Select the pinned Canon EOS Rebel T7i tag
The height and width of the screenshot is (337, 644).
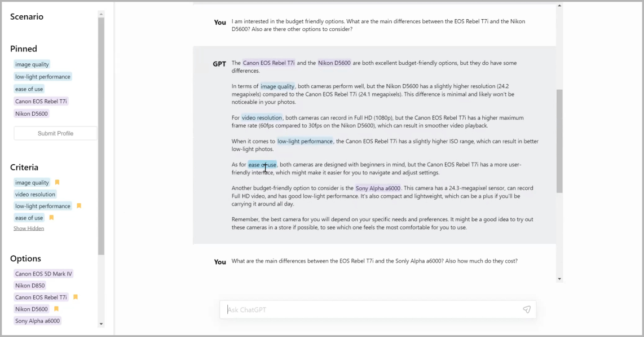pyautogui.click(x=41, y=101)
